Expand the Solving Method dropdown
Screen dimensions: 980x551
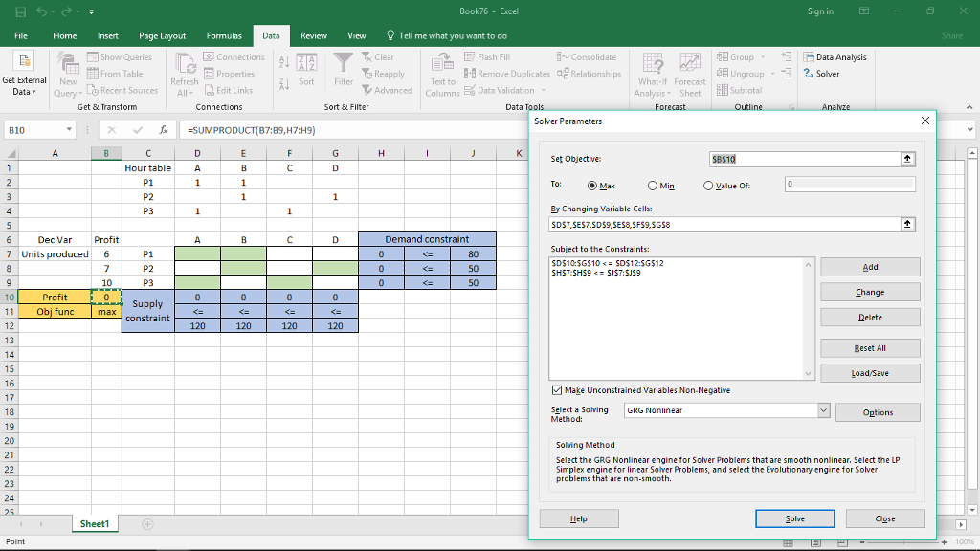[823, 410]
